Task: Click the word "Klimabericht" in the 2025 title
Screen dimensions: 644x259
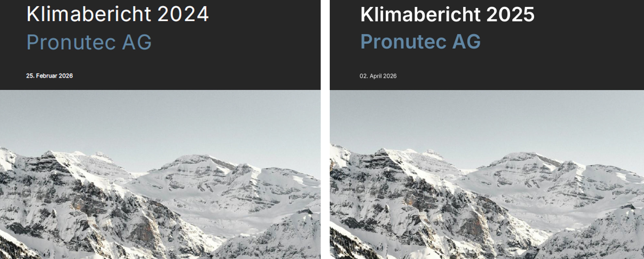Action: (x=420, y=15)
